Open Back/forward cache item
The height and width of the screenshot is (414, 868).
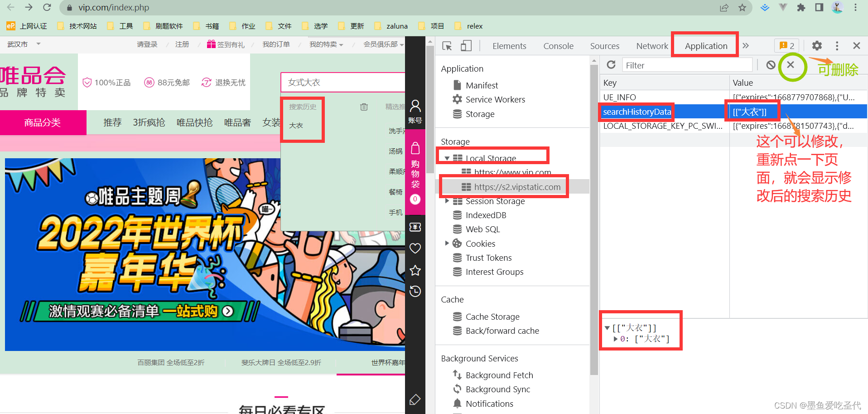(502, 331)
